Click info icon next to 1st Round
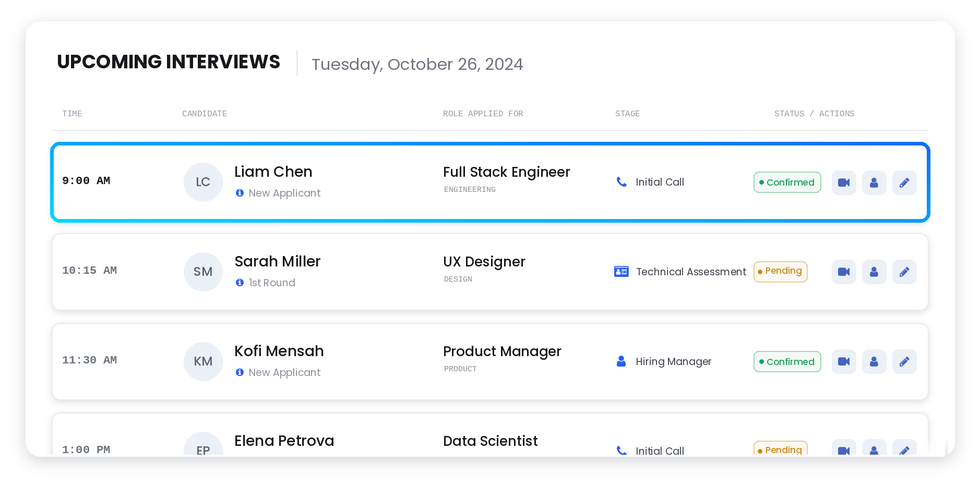 point(240,283)
